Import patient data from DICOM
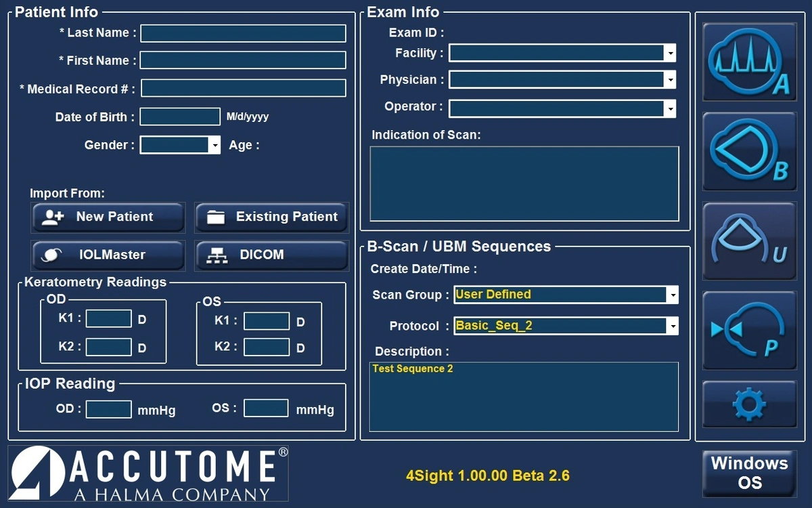Screen dimensions: 812x508 (272, 255)
